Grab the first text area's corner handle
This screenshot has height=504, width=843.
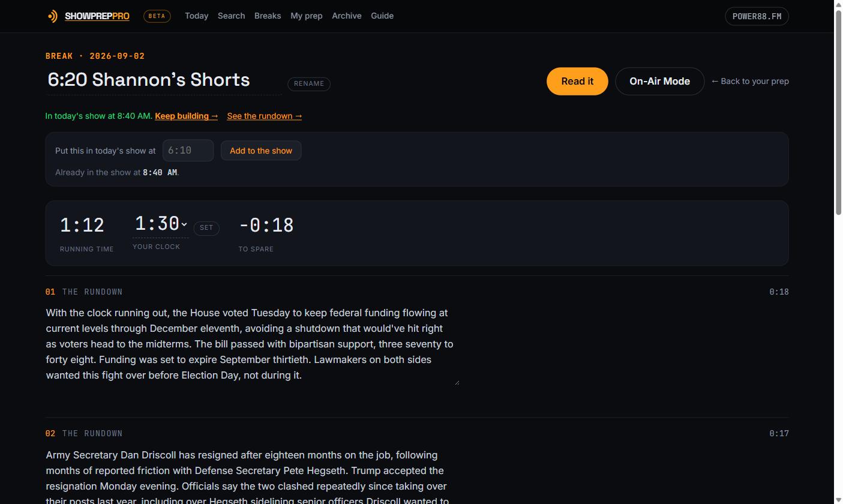pos(457,382)
